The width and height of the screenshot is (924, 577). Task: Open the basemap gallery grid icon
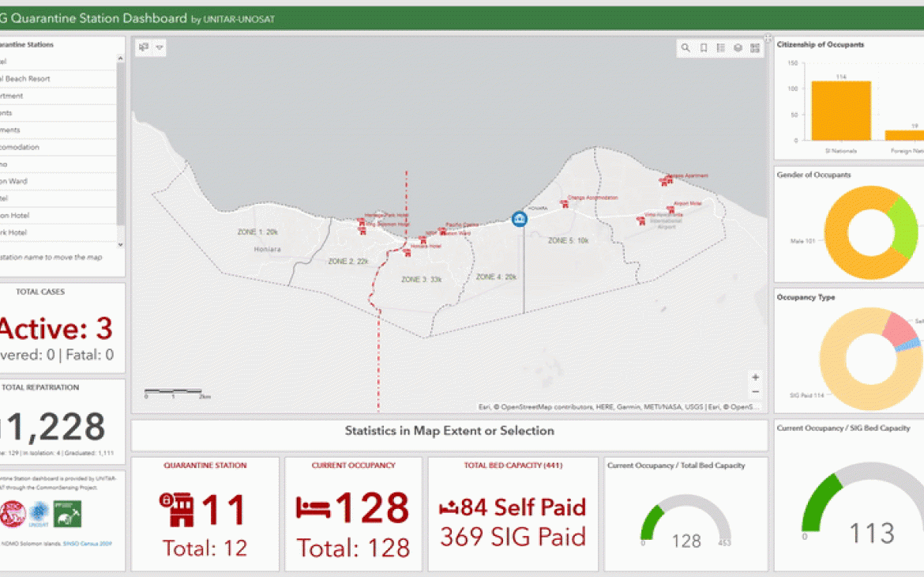coord(755,47)
